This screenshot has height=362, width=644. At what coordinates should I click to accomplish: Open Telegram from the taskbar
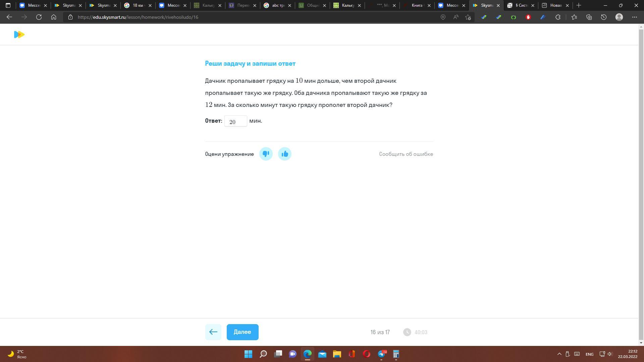pyautogui.click(x=381, y=354)
